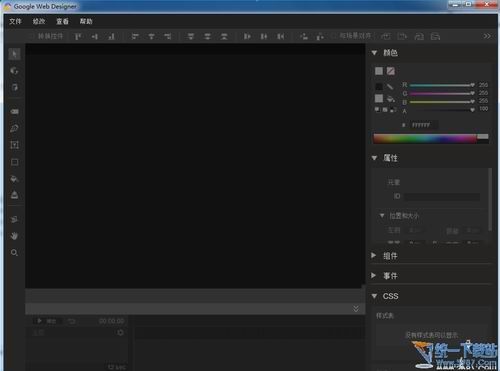Click distribute left edges icon
The width and height of the screenshot is (500, 371).
[247, 36]
